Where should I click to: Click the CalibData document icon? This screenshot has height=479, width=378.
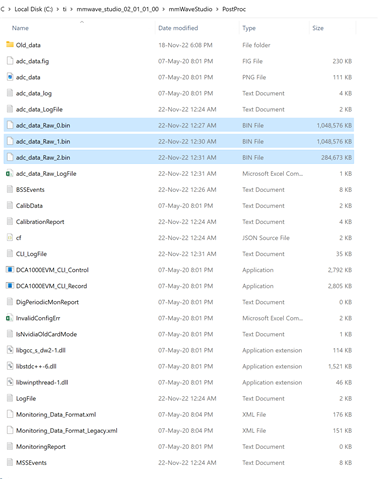(10, 205)
